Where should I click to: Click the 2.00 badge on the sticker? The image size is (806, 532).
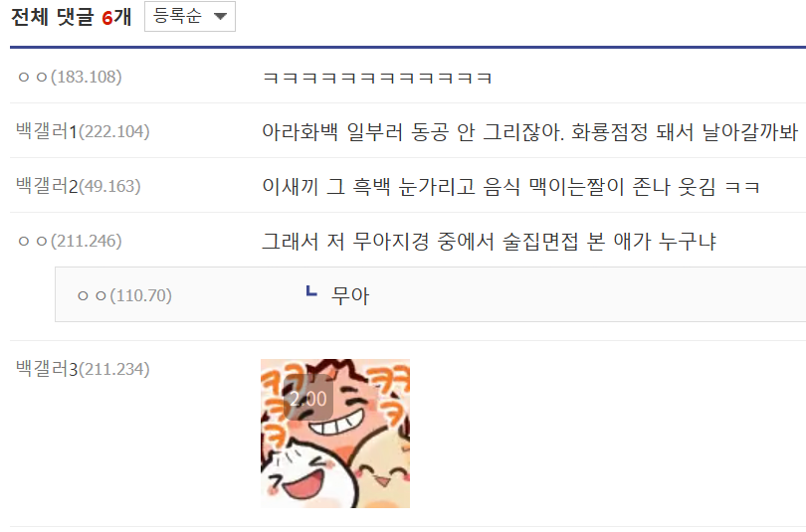pyautogui.click(x=307, y=398)
